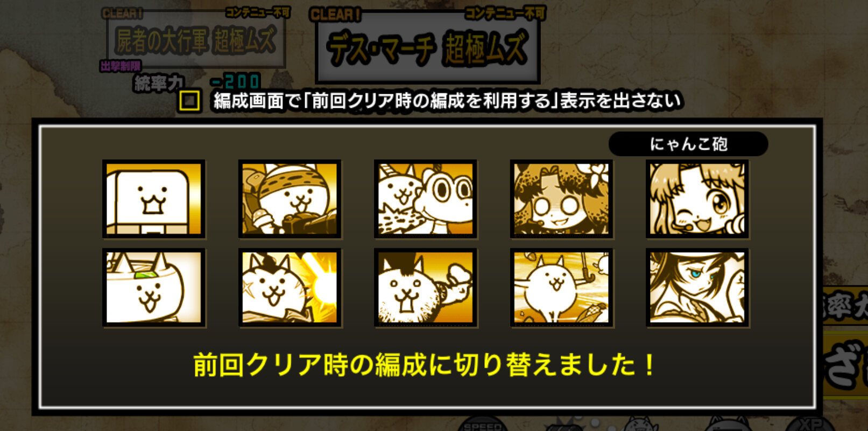Pick the curly-haired girl with flower unit

click(561, 199)
